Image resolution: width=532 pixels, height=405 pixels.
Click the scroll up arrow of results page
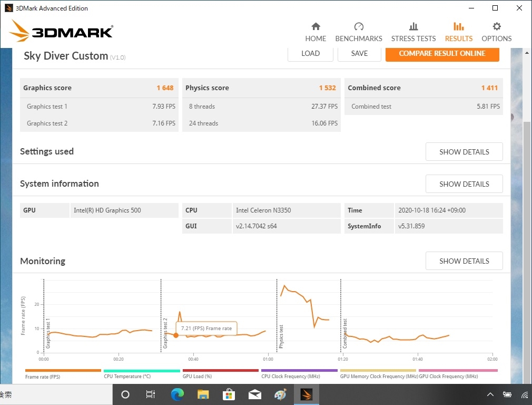[527, 53]
